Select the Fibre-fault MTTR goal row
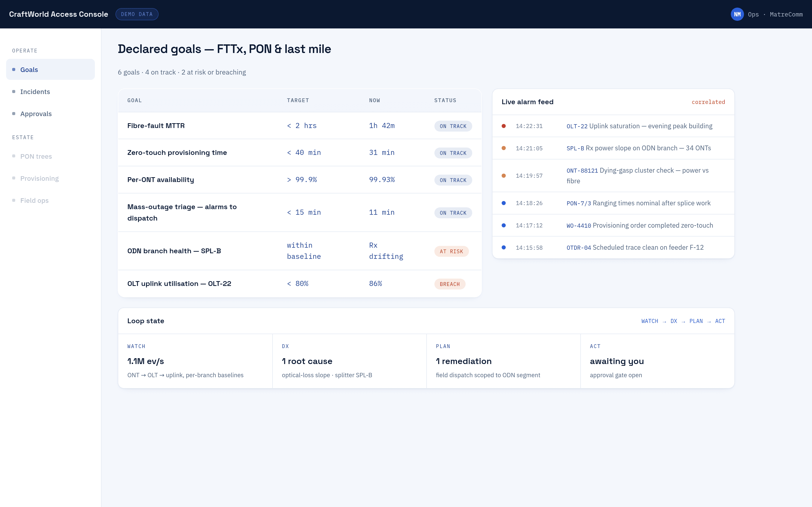The image size is (812, 507). pos(300,126)
